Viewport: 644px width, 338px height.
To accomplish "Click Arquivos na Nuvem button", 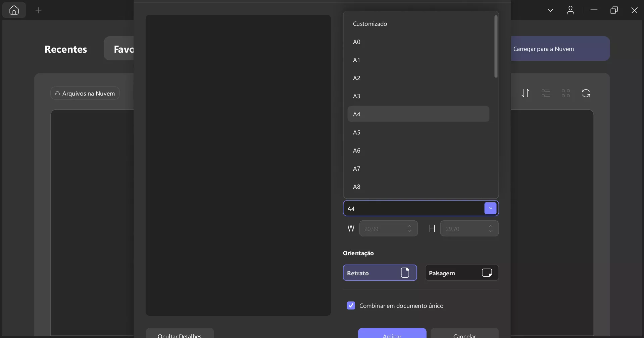I will 85,93.
